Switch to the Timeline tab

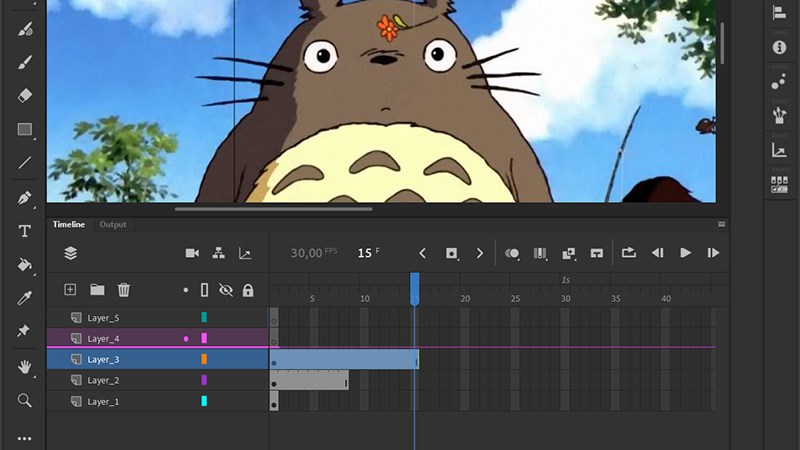tap(69, 224)
